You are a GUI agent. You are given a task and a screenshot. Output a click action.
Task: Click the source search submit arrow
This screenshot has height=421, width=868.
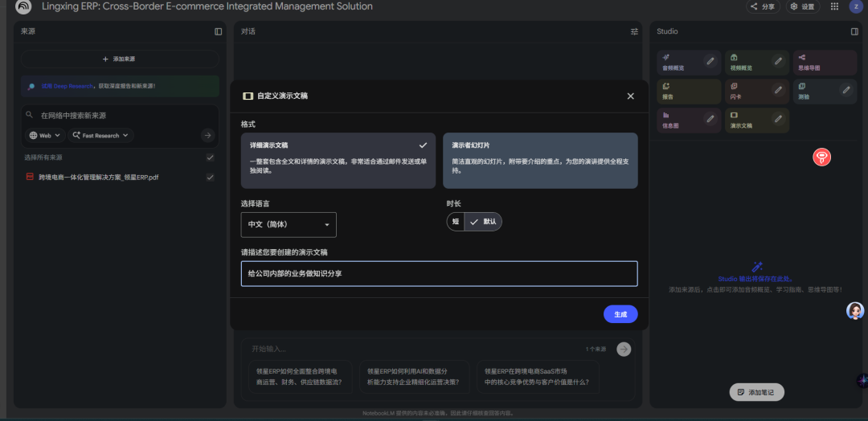207,135
